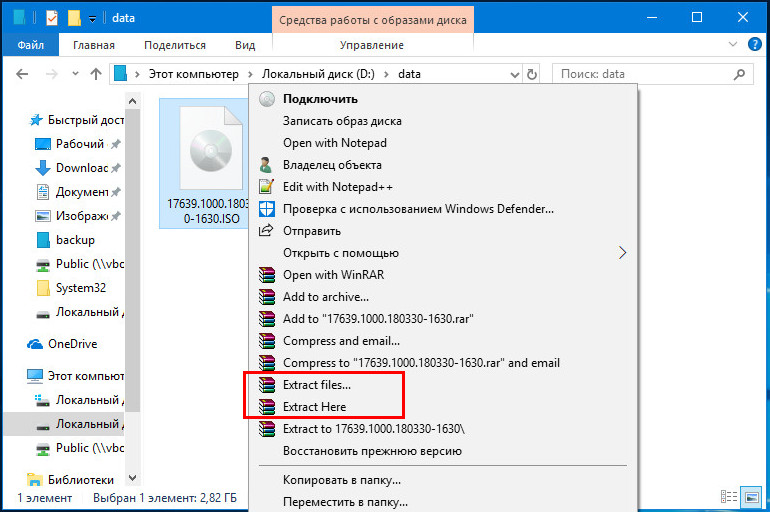Open System32 folder in sidebar
770x512 pixels.
pyautogui.click(x=71, y=288)
